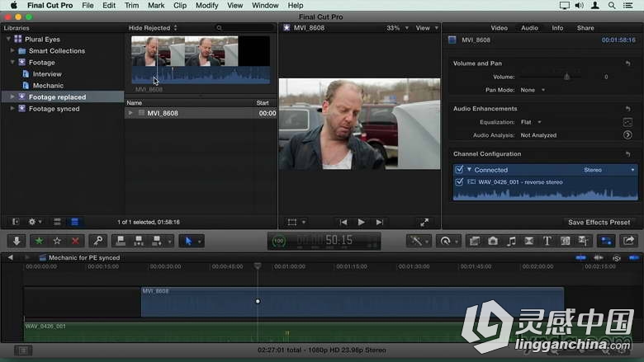Image resolution: width=644 pixels, height=362 pixels.
Task: Open the Import Media arrow icon
Action: click(x=17, y=241)
